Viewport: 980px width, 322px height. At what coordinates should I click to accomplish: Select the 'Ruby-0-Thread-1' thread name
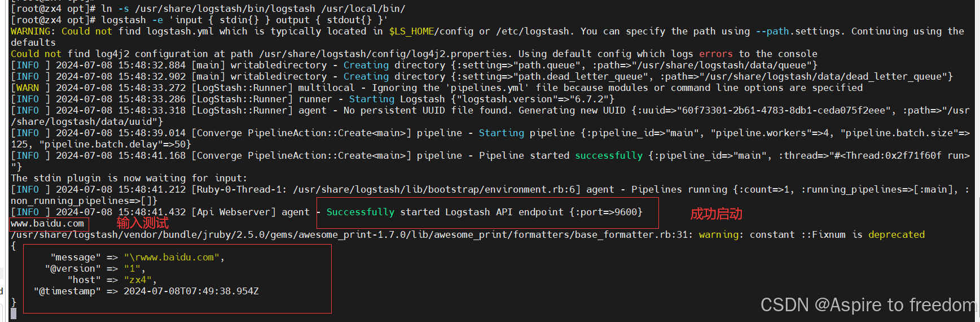tap(239, 189)
